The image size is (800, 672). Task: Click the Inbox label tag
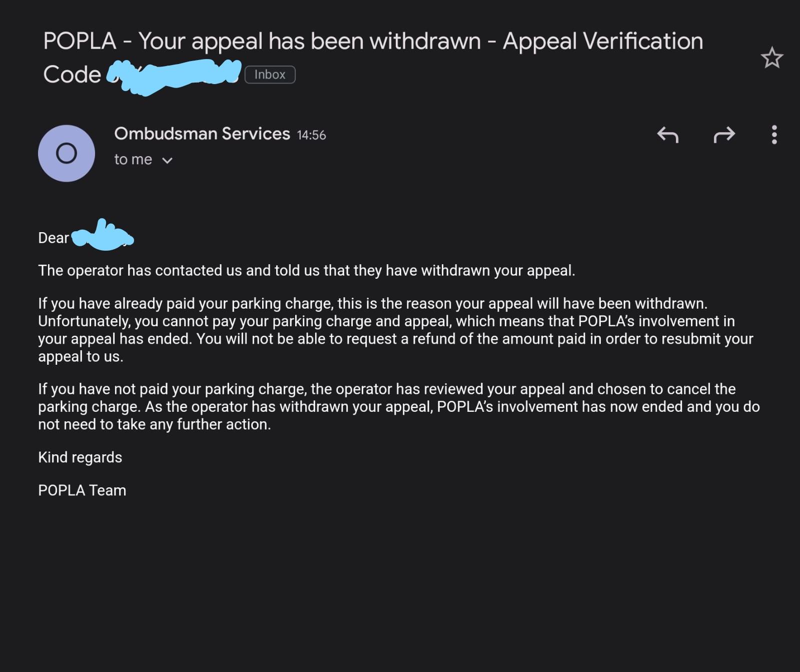point(270,75)
